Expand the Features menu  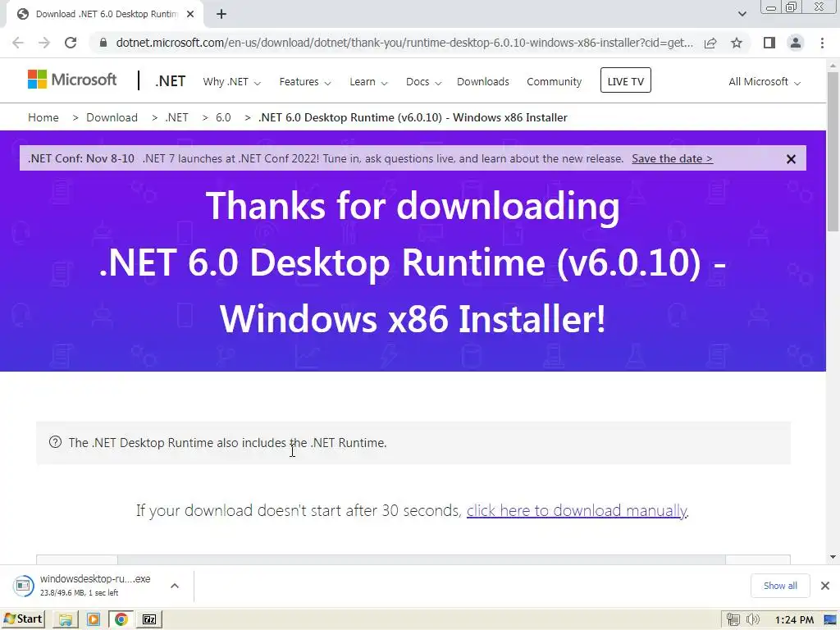pos(305,82)
